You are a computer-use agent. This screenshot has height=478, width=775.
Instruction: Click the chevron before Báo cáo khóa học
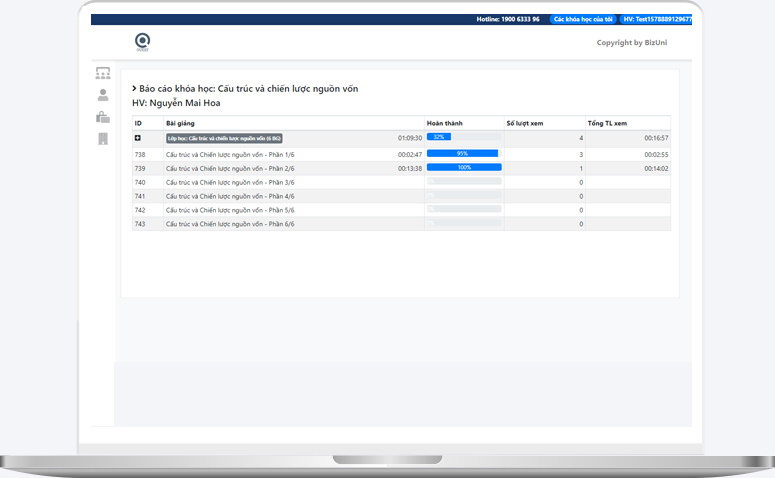[134, 89]
